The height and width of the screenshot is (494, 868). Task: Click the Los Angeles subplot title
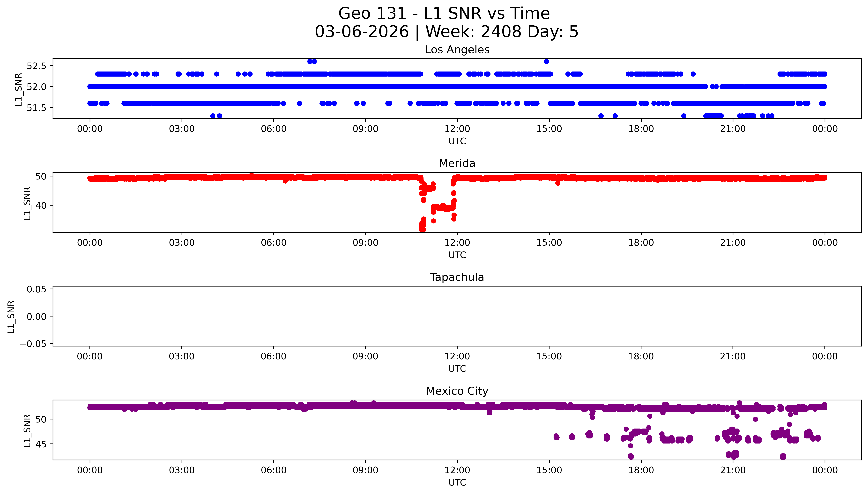click(x=457, y=50)
